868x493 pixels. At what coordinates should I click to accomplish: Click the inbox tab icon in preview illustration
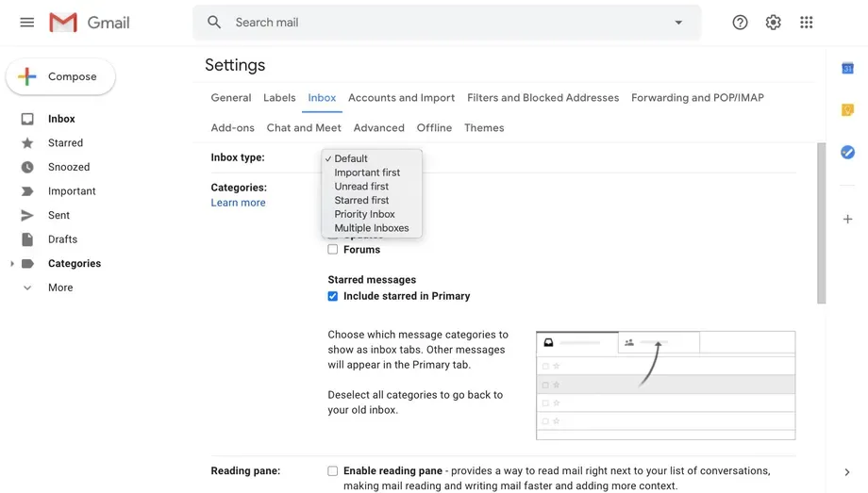click(548, 342)
